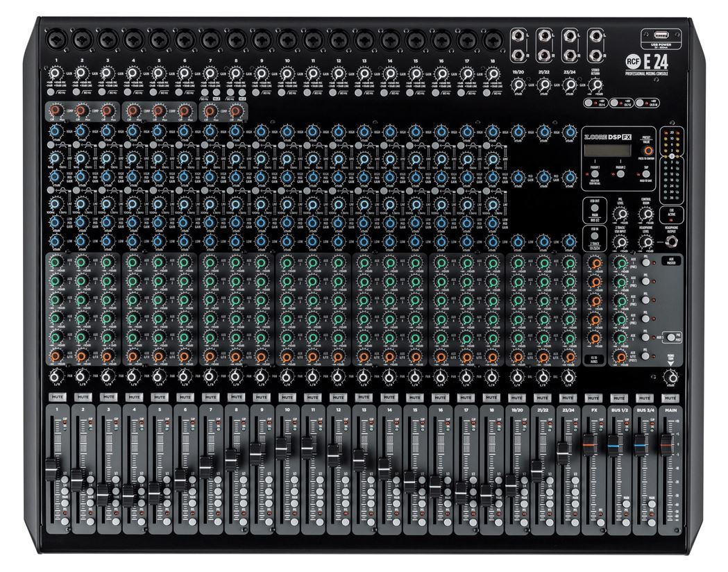The width and height of the screenshot is (728, 572).
Task: Mute channel 5
Action: 160,398
